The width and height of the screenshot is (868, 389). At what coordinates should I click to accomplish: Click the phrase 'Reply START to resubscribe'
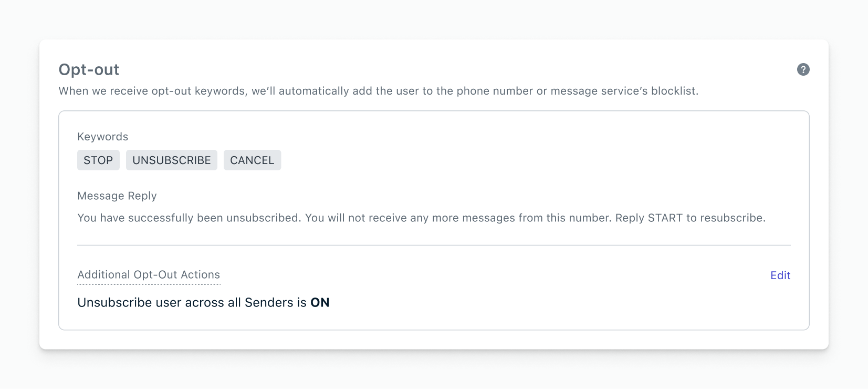tap(691, 218)
